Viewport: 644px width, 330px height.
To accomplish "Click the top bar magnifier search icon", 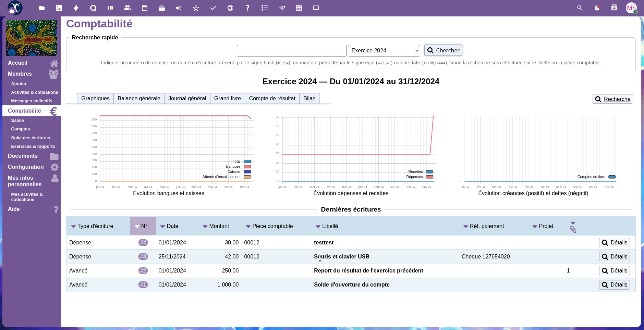I will 580,8.
